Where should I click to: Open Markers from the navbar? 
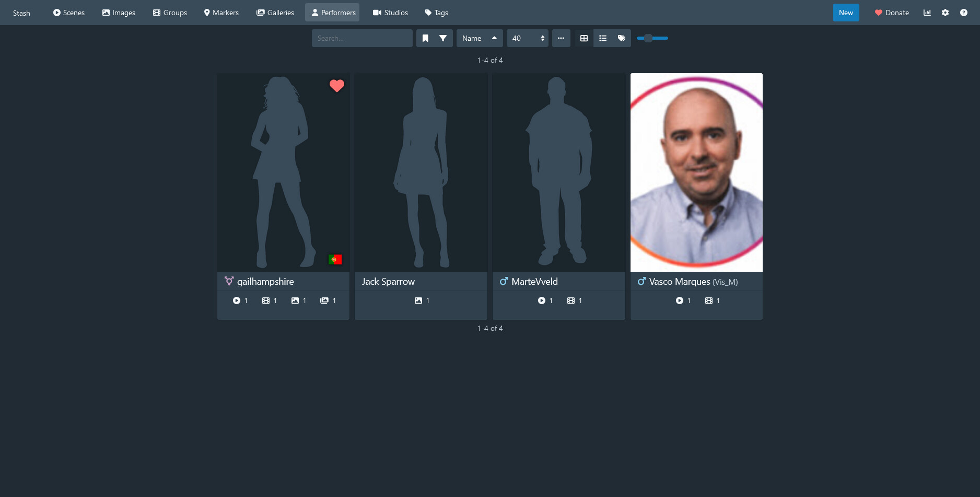pos(221,13)
